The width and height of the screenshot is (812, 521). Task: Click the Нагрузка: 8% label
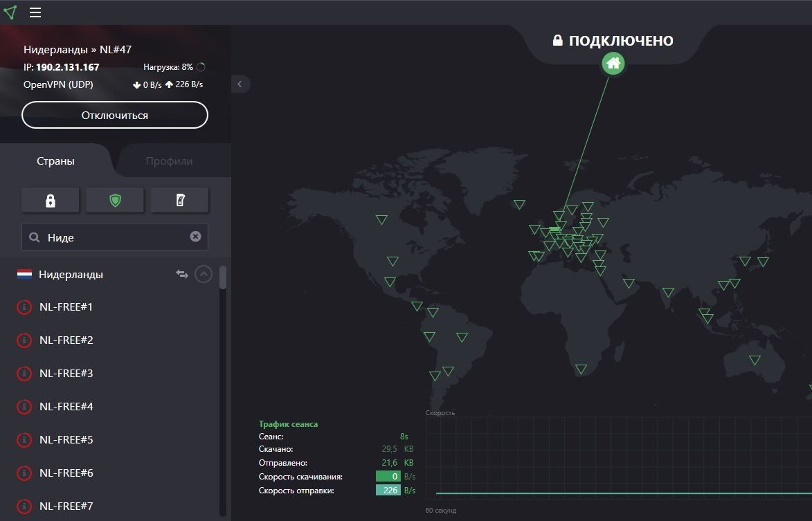click(x=168, y=66)
